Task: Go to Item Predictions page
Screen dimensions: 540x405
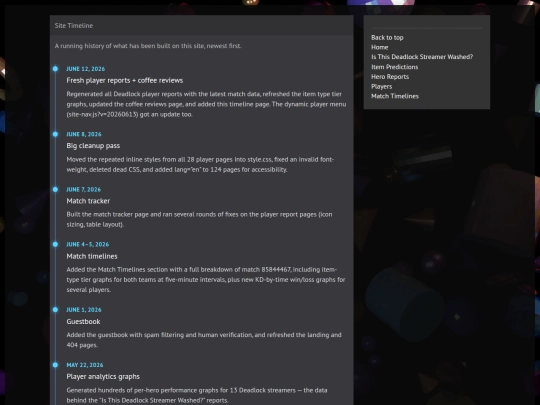Action: [395, 67]
